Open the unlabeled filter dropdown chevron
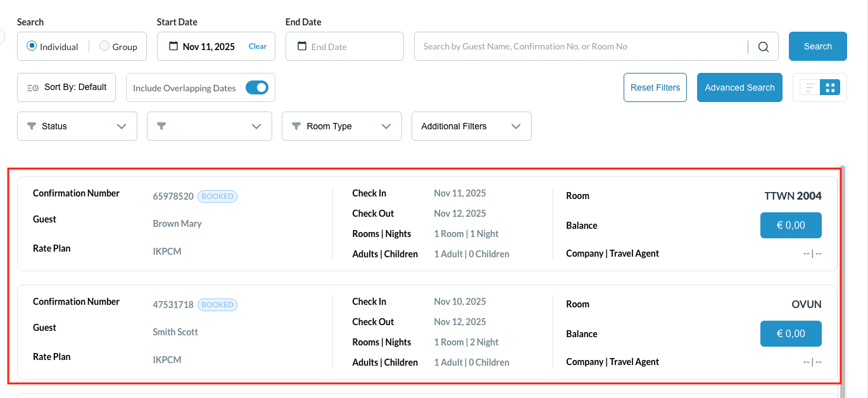The width and height of the screenshot is (868, 398). [256, 126]
